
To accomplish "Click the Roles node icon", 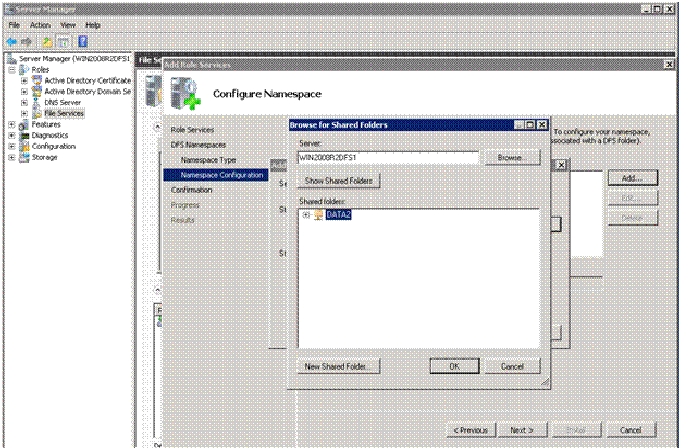I will tap(24, 70).
